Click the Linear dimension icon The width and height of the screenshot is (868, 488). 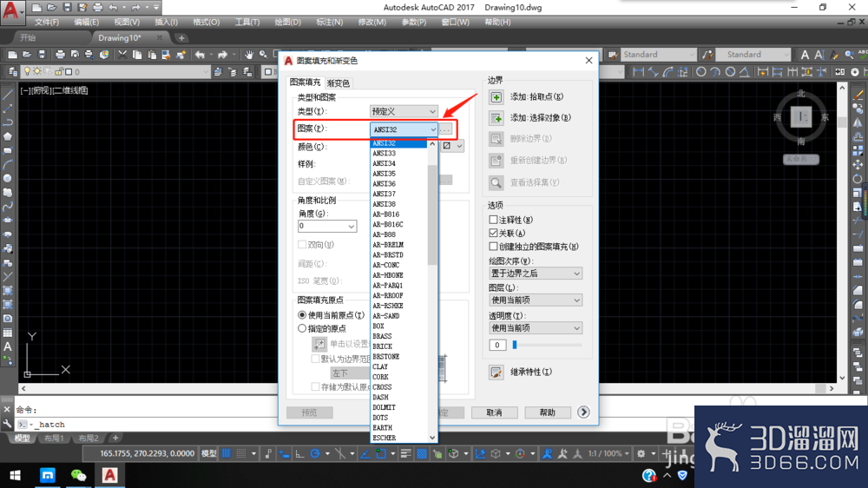point(638,72)
